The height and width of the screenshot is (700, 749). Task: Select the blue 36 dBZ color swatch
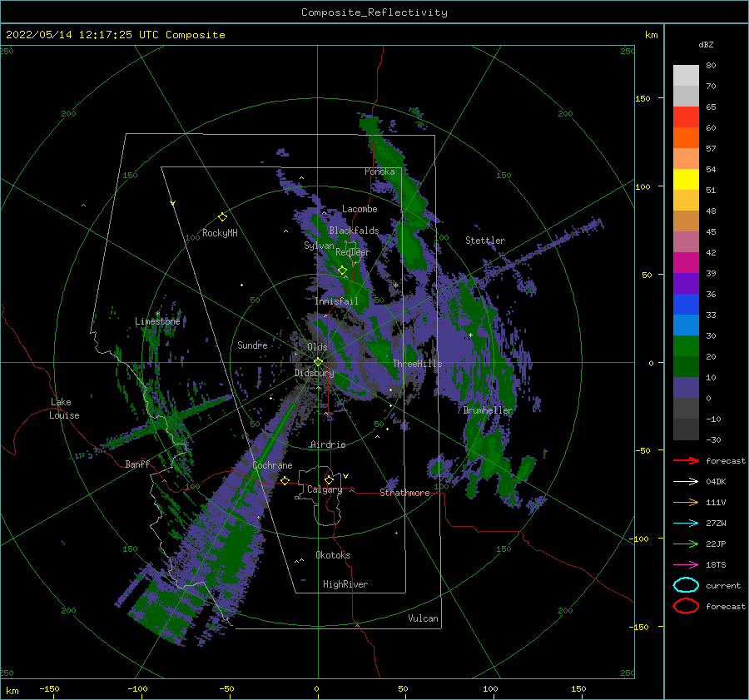[x=686, y=305]
